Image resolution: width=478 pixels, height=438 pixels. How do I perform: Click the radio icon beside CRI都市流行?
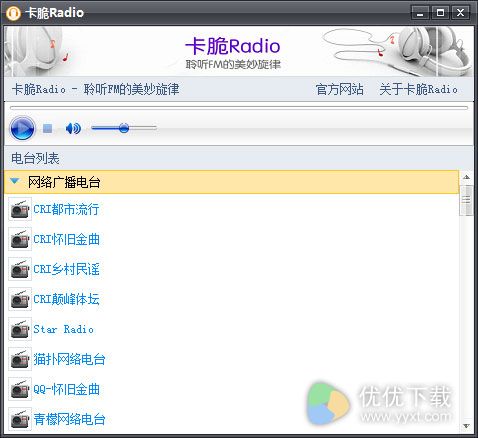(20, 209)
